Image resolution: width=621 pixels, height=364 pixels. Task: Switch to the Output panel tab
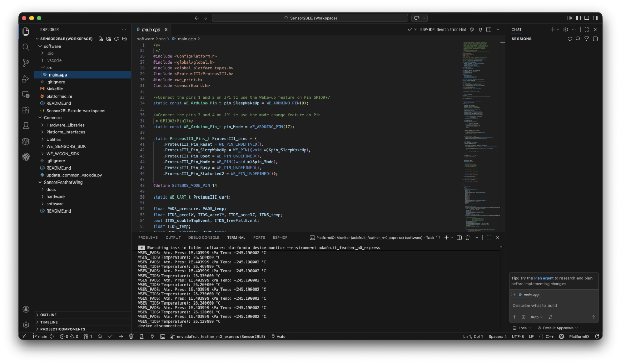pyautogui.click(x=173, y=238)
